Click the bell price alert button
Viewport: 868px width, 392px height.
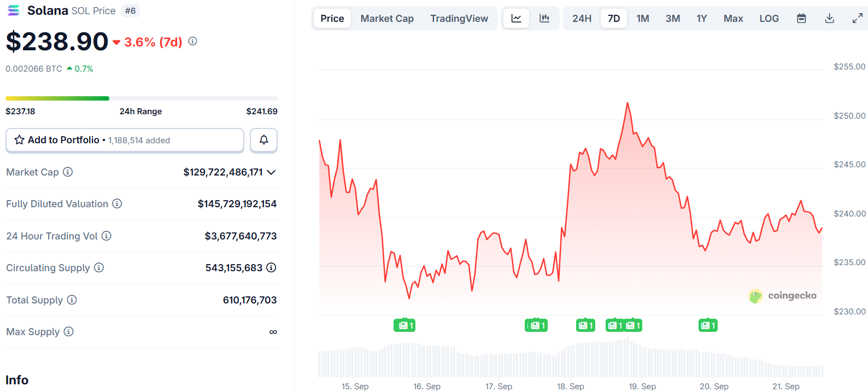tap(263, 140)
